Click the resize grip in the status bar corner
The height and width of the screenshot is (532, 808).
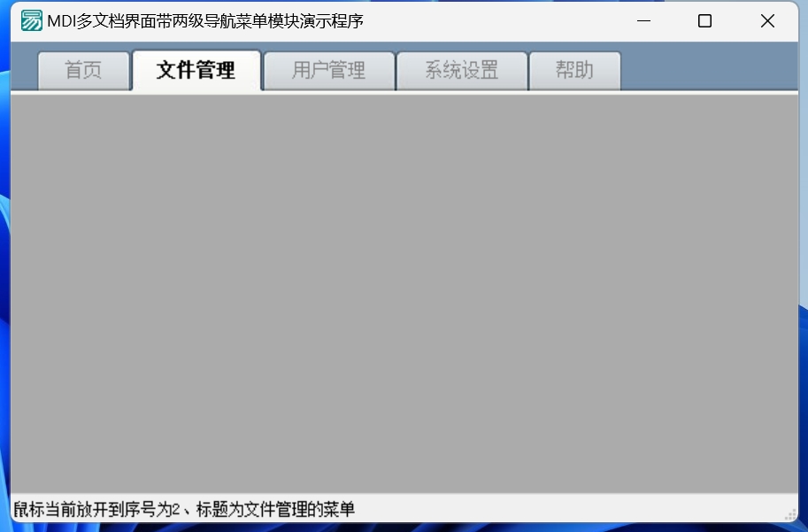click(790, 514)
